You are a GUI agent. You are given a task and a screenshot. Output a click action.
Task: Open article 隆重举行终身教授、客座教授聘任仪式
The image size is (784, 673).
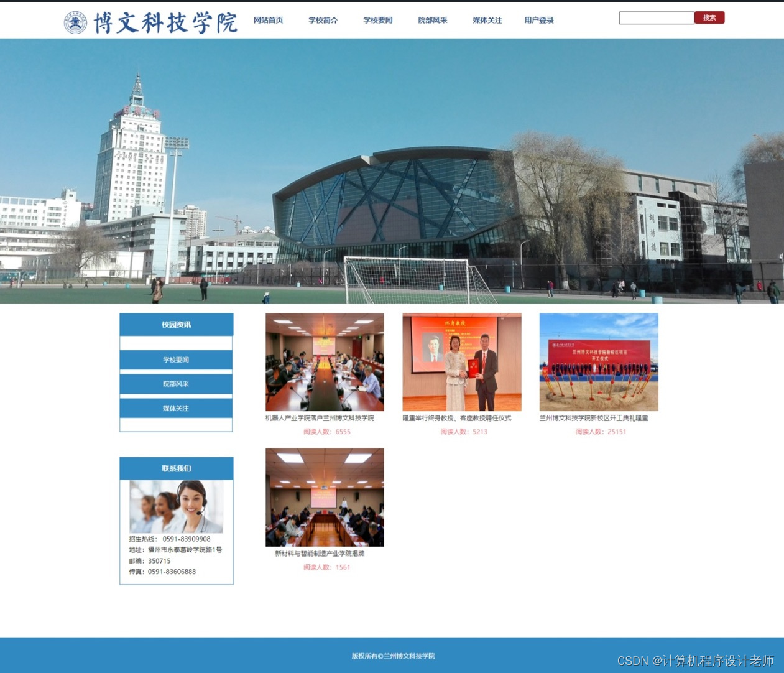click(457, 418)
